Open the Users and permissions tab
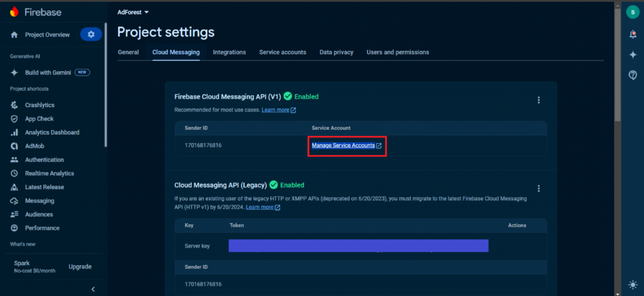This screenshot has height=296, width=644. click(397, 52)
